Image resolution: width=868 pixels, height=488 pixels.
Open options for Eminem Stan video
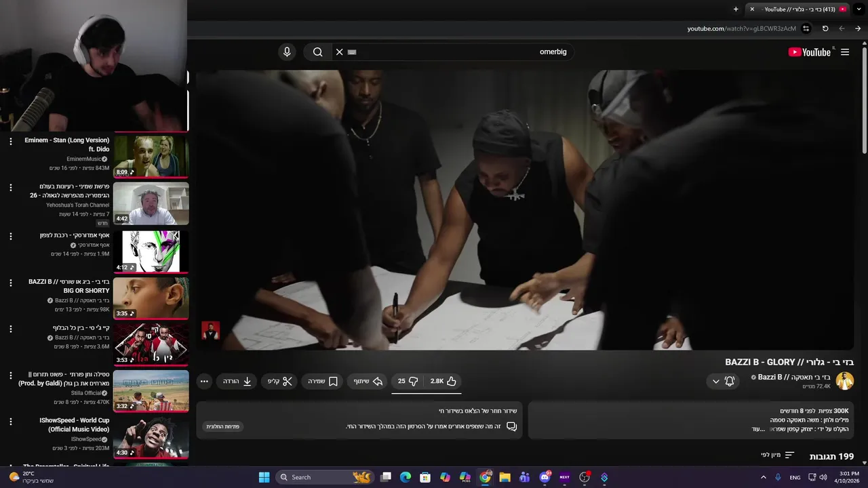click(10, 141)
